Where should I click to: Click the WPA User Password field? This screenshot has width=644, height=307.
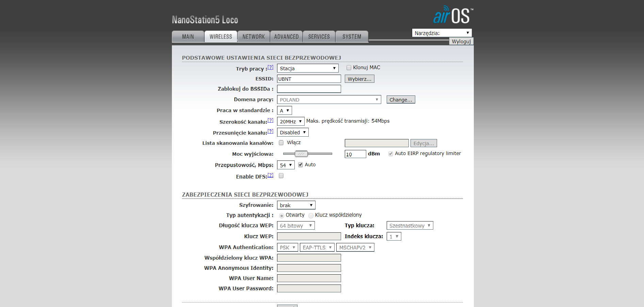[x=309, y=289]
